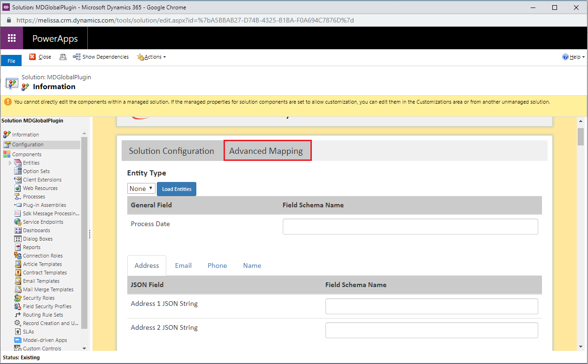Open Article Templates in sidebar
The width and height of the screenshot is (588, 364).
(42, 264)
